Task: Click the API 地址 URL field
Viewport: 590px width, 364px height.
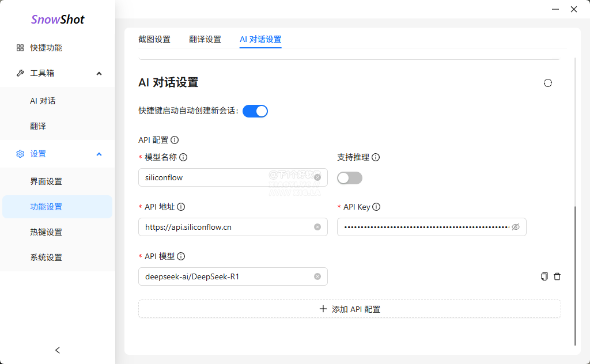Action: click(x=233, y=227)
